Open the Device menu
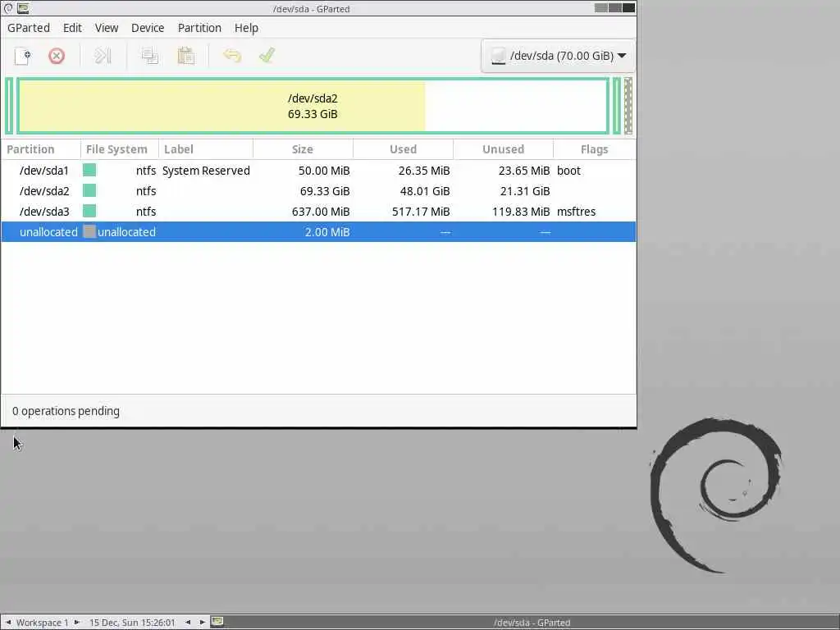This screenshot has height=630, width=840. tap(148, 28)
